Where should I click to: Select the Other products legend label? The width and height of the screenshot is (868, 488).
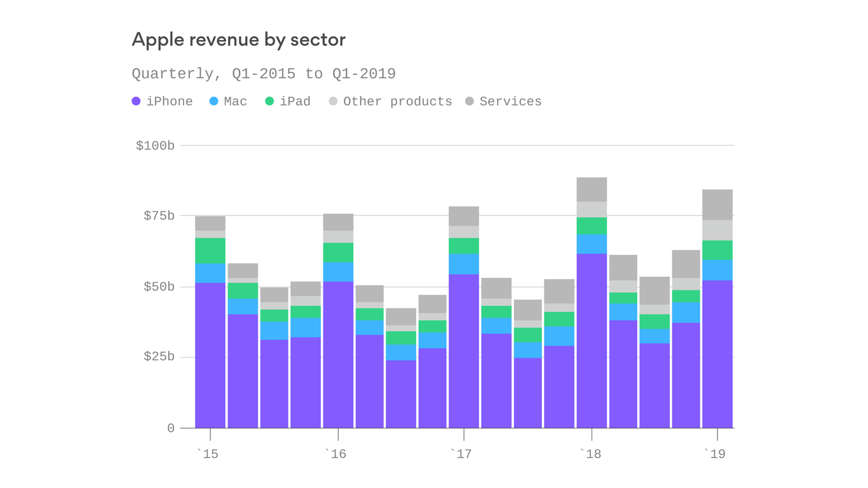click(x=397, y=101)
